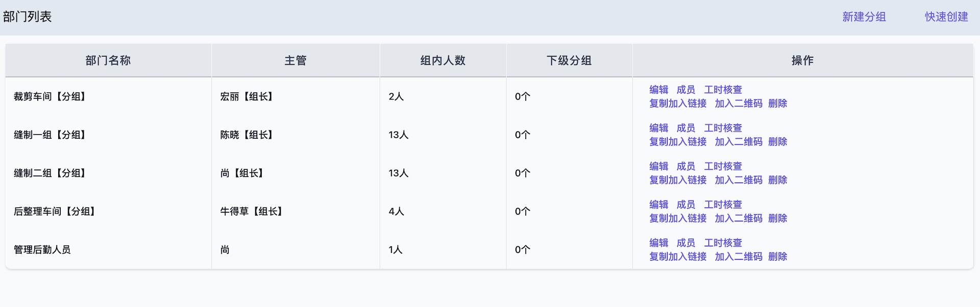Open 成员 for 后整理车间【分组】
Image resolution: width=980 pixels, height=307 pixels.
point(686,204)
